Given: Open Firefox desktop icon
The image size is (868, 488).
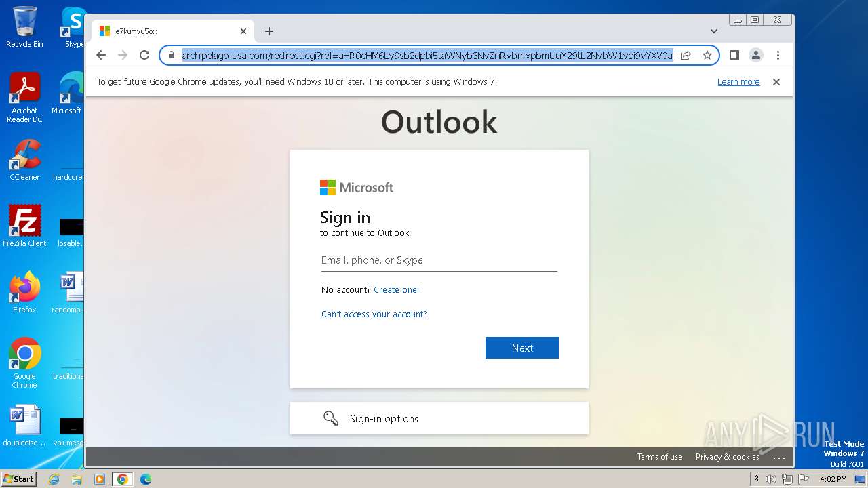Looking at the screenshot, I should pyautogui.click(x=24, y=292).
